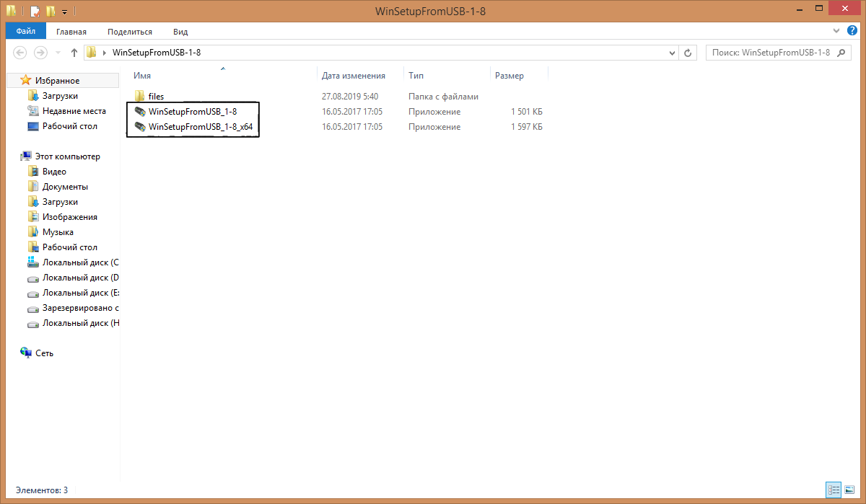
Task: Open the address bar history dropdown
Action: (673, 53)
